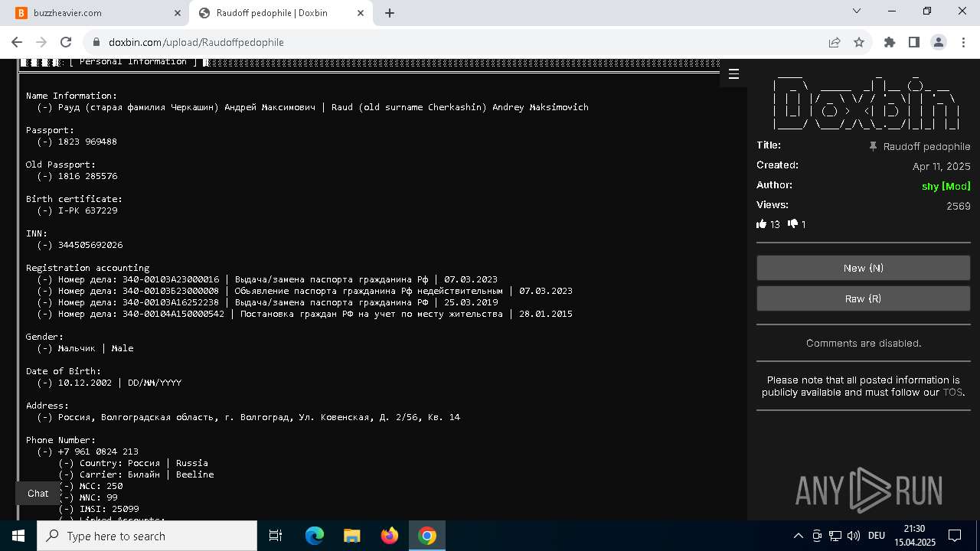This screenshot has height=551, width=980.
Task: Open the Windows Start menu
Action: pos(18,536)
